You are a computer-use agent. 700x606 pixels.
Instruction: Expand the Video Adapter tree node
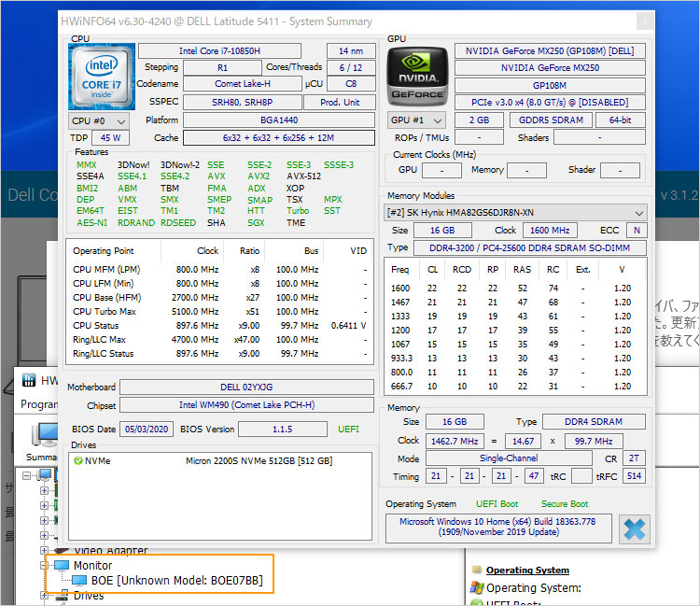[x=44, y=550]
